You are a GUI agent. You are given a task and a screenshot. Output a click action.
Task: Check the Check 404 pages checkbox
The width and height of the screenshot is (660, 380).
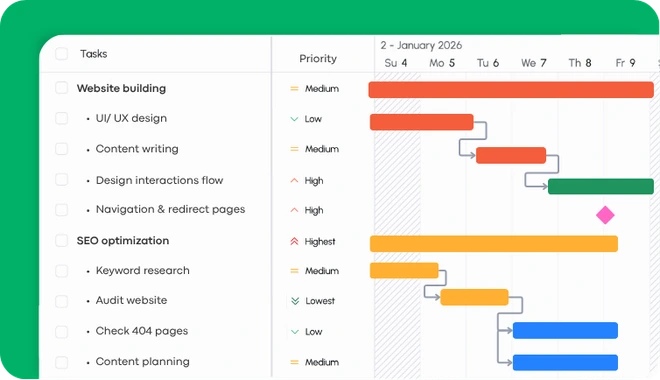tap(61, 332)
